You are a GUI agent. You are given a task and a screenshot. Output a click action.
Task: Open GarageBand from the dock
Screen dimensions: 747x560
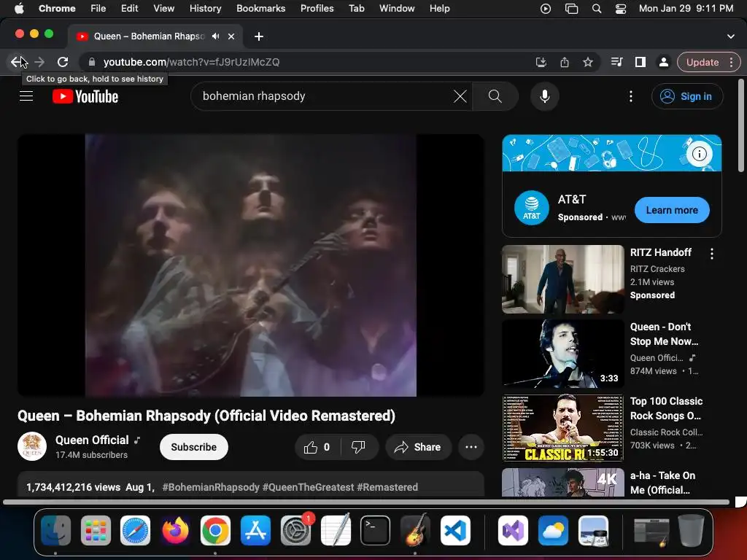415,530
